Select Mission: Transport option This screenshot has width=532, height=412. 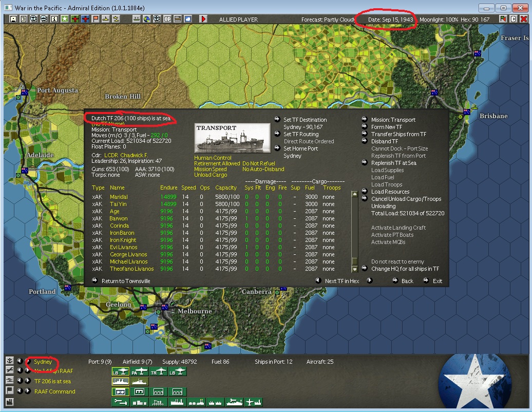pos(393,120)
